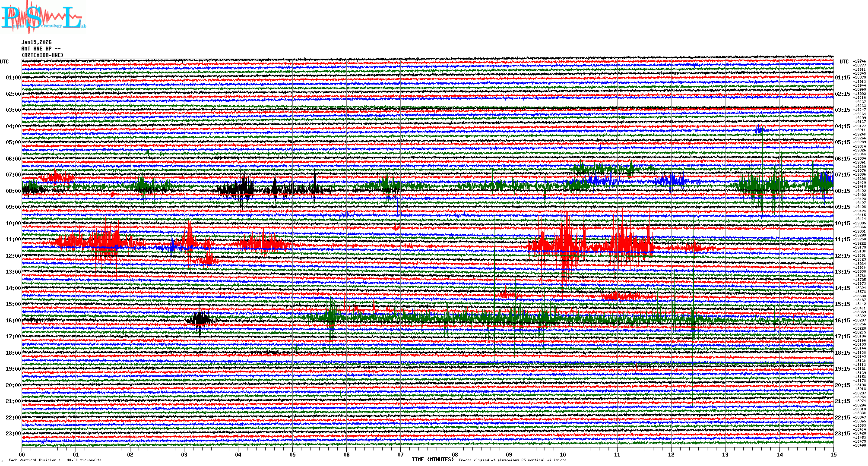This screenshot has width=868, height=466.
Task: Click the Traces clipped footer note
Action: point(512,460)
